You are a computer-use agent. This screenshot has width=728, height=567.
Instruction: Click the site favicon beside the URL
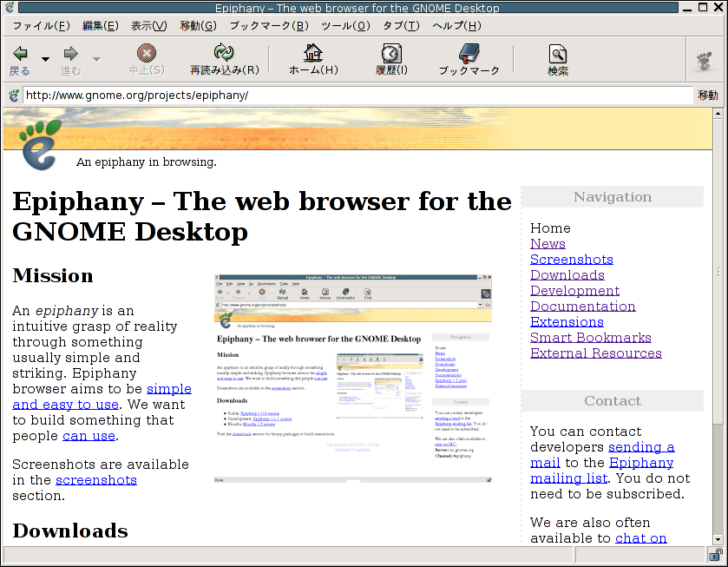click(14, 96)
